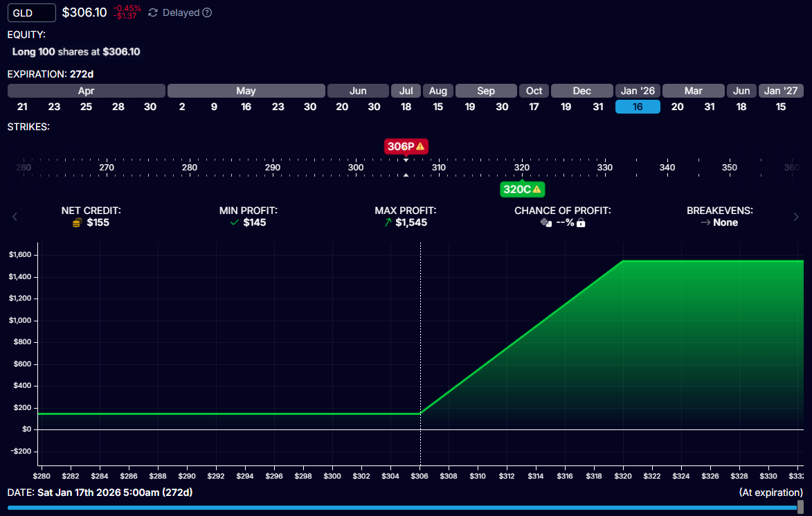This screenshot has height=516, width=812.
Task: Open the Delayed help question mark icon
Action: [207, 12]
